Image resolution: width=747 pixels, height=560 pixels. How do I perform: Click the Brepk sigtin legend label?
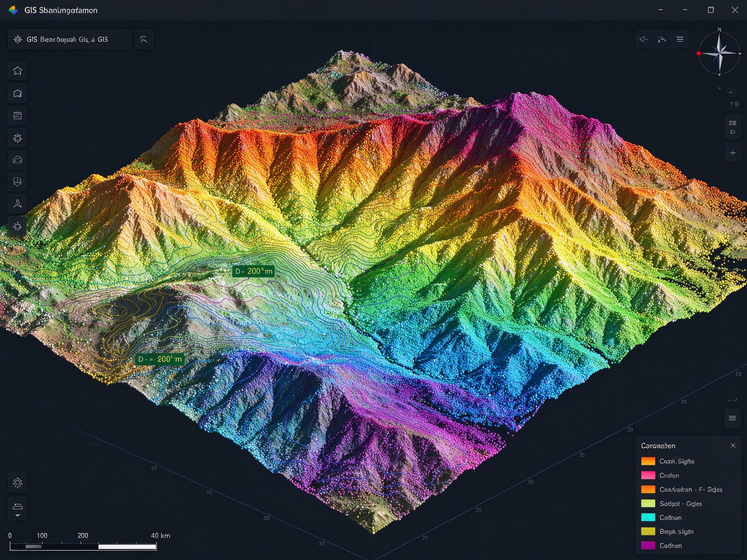point(677,532)
